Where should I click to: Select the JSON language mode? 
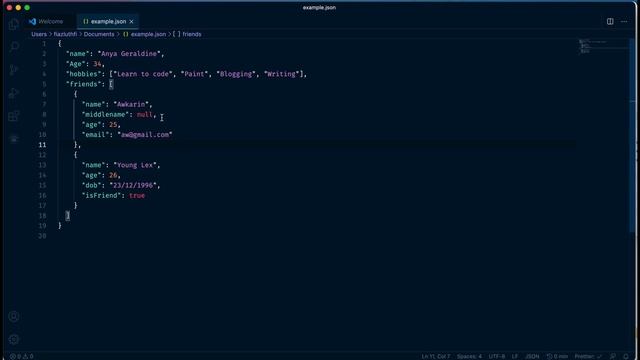pos(532,356)
